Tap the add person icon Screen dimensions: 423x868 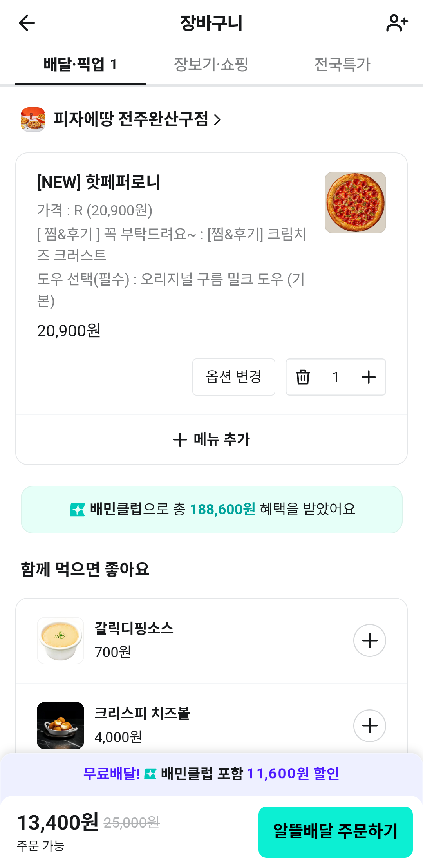click(397, 23)
